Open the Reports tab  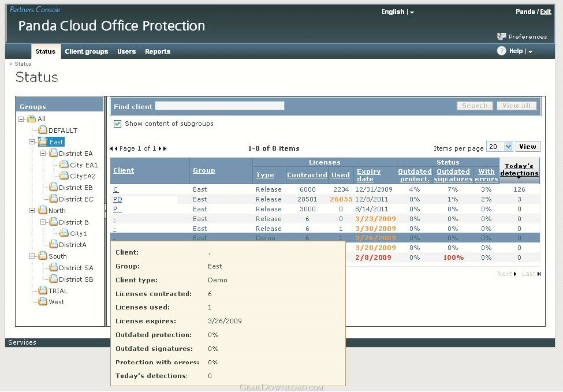(x=158, y=51)
